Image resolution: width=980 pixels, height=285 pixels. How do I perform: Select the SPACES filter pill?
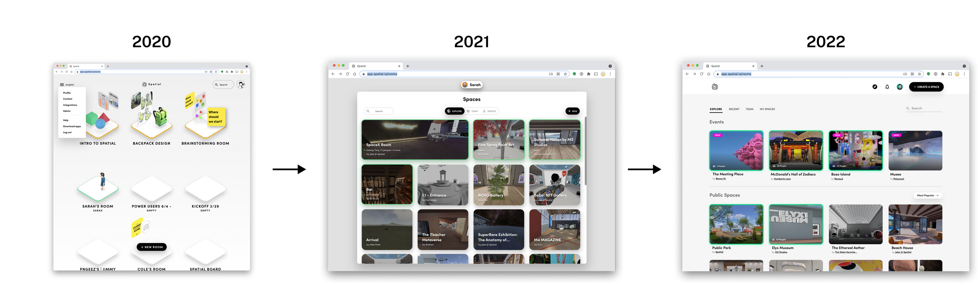coord(490,111)
